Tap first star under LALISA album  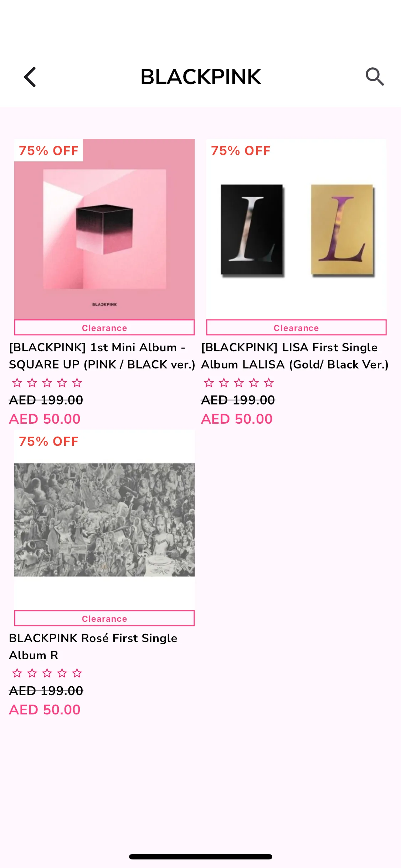coord(209,383)
